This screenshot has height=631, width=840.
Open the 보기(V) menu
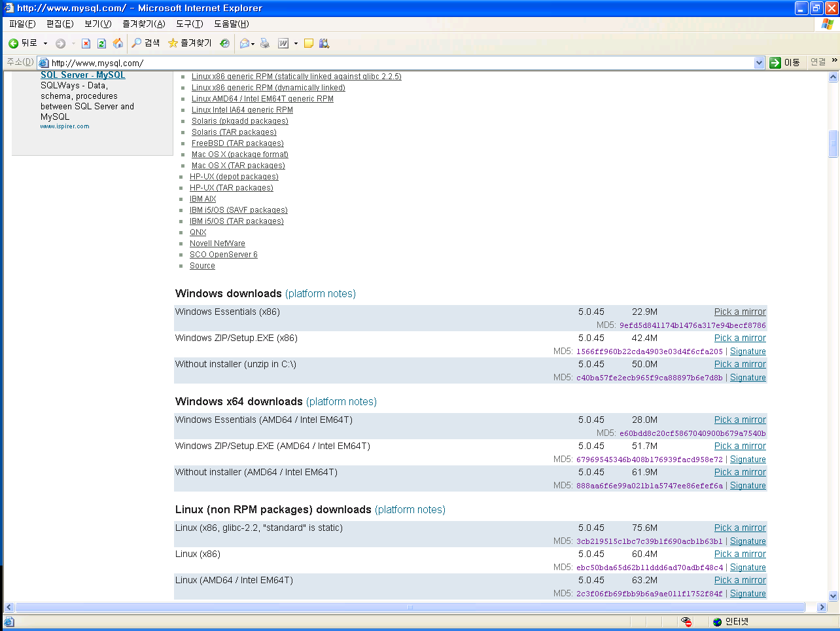tap(97, 24)
